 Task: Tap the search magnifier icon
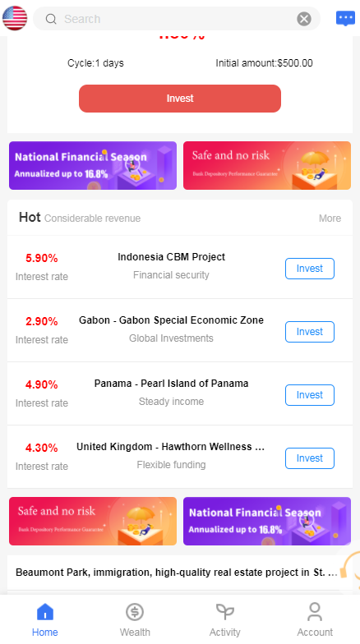coord(51,19)
